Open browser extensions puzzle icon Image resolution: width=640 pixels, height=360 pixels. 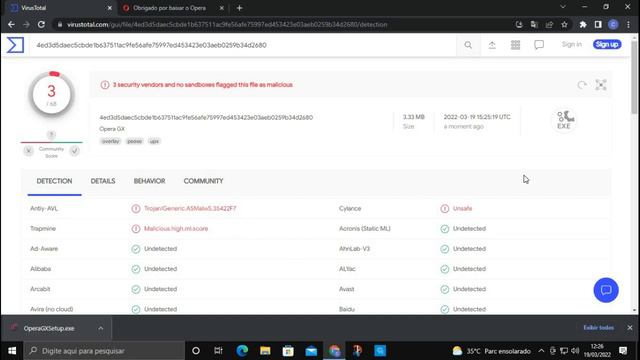(583, 24)
